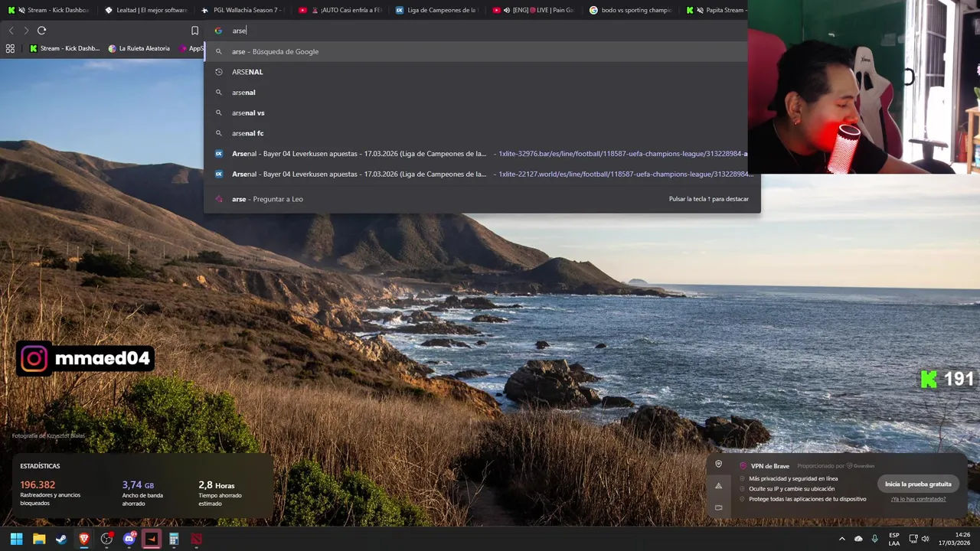
Task: Click the Instagram mmaed04 overlay
Action: (x=86, y=358)
